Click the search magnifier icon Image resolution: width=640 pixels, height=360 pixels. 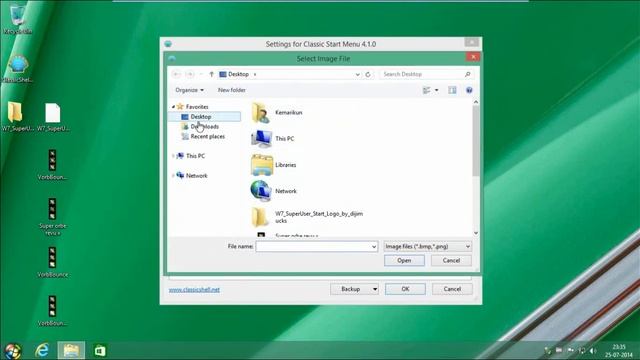tap(467, 74)
